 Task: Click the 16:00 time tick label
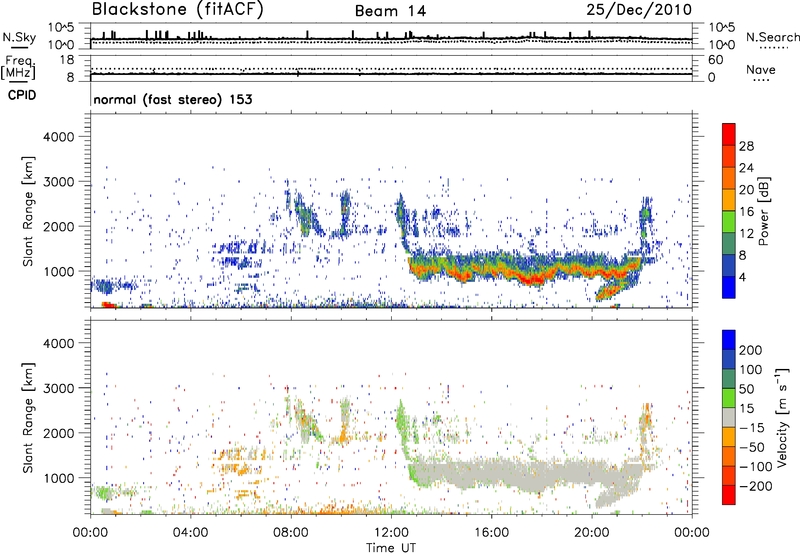(x=491, y=533)
